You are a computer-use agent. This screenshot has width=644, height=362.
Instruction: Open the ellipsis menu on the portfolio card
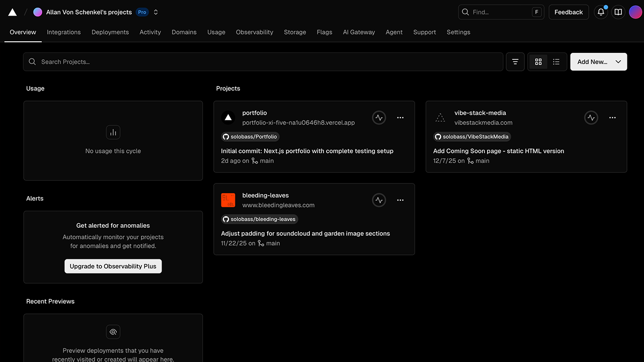(x=400, y=117)
